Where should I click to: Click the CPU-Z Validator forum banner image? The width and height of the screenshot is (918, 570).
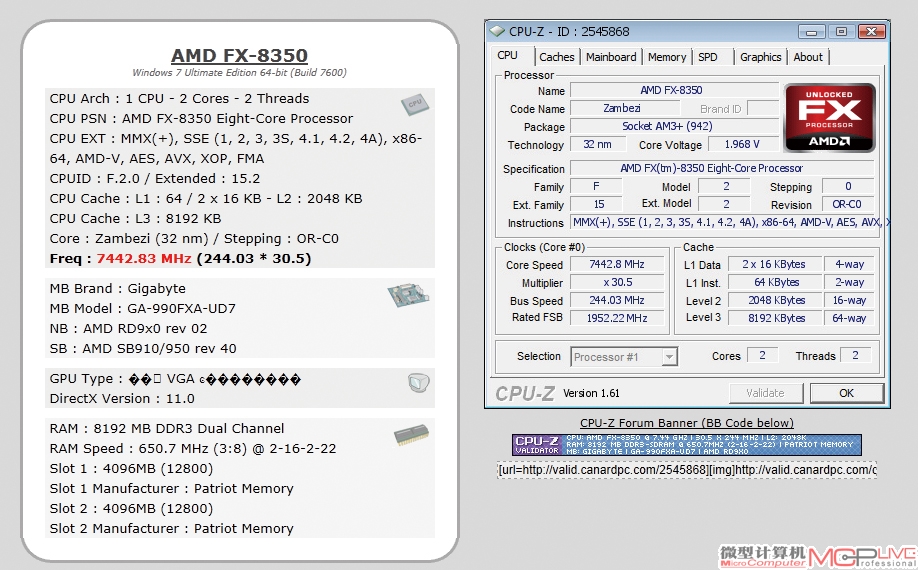pos(687,445)
